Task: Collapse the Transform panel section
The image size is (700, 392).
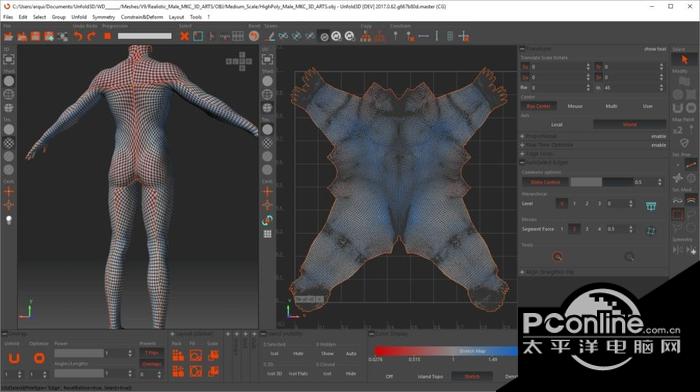Action: (522, 49)
